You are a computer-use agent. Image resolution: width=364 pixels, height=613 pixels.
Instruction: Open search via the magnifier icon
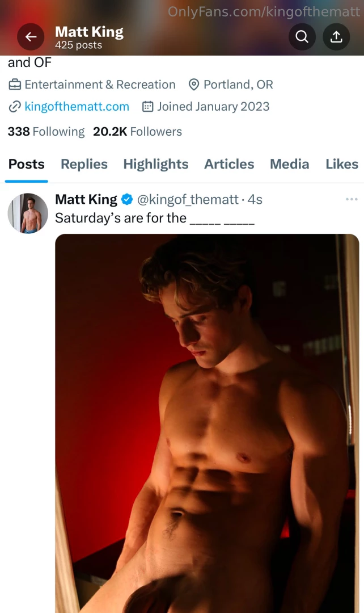(x=302, y=37)
